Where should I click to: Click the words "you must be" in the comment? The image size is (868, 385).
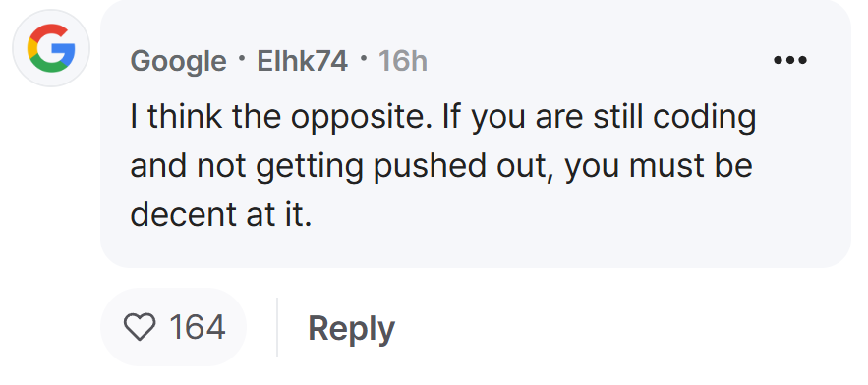[x=659, y=165]
